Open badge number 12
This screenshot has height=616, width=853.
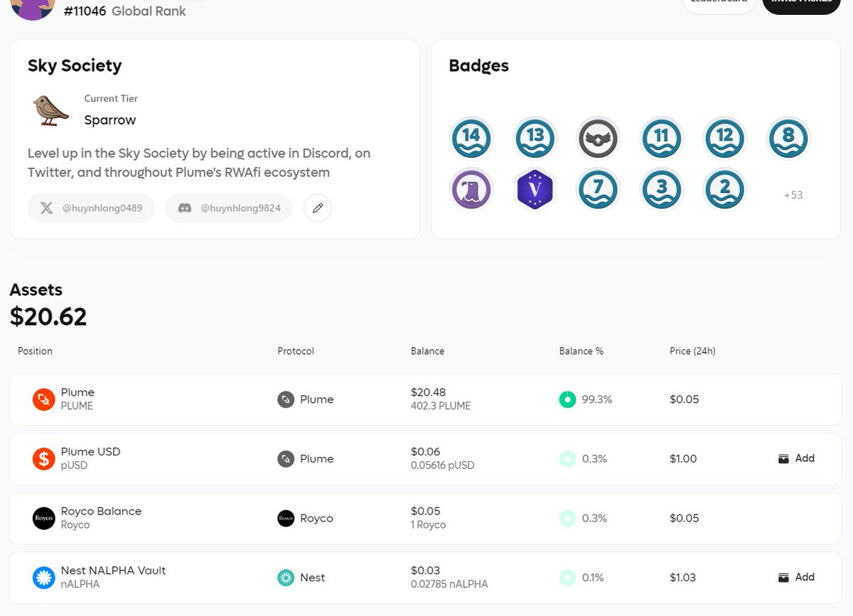pos(724,138)
